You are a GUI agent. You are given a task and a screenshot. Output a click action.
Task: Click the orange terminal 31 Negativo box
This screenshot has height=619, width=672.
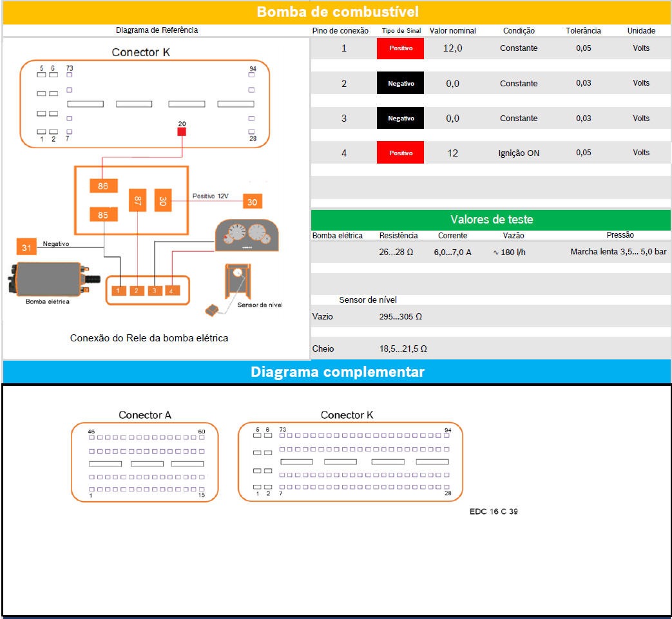(x=26, y=245)
